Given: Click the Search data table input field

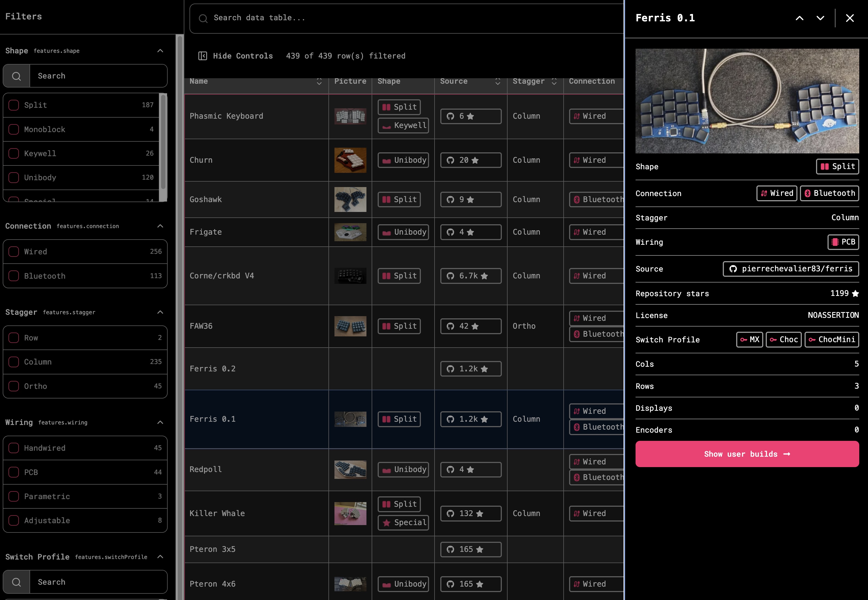Looking at the screenshot, I should 406,18.
